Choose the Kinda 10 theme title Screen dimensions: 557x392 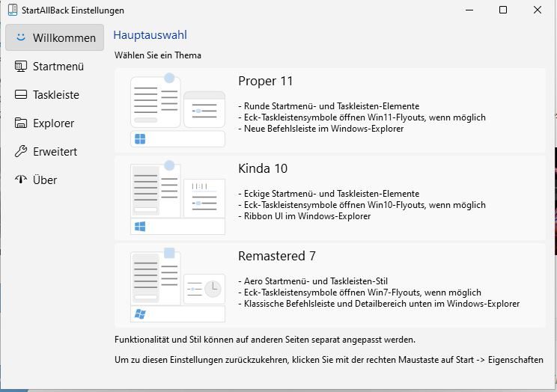click(x=263, y=168)
